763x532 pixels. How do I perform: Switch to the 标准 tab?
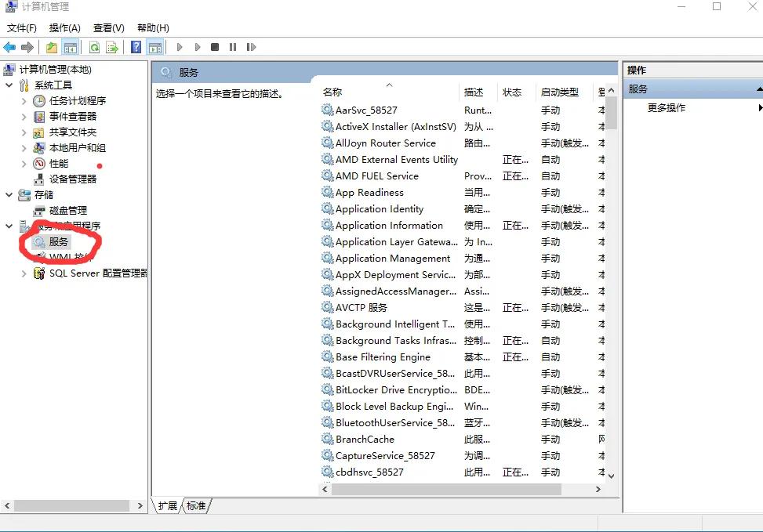(196, 505)
